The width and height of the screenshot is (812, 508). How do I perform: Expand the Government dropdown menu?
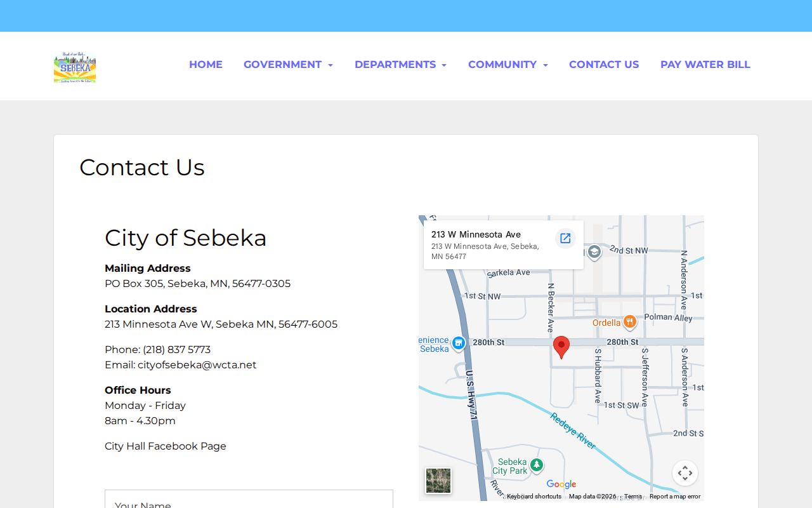pos(288,65)
